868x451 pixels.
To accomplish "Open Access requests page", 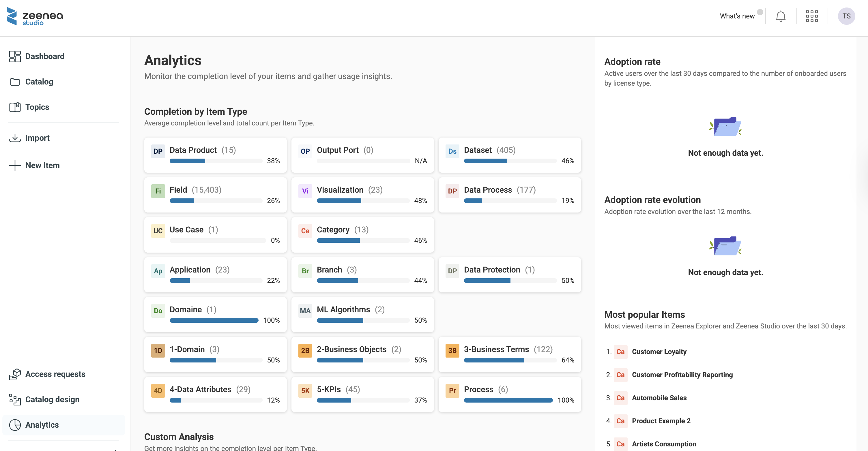I will (55, 374).
